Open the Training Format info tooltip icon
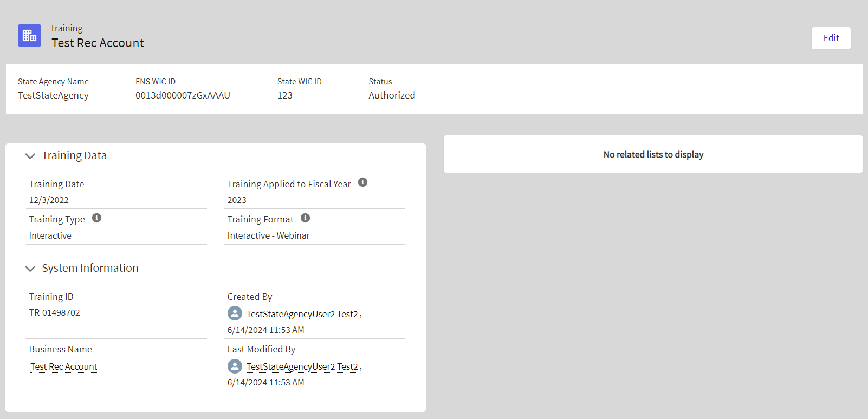Image resolution: width=868 pixels, height=419 pixels. [x=306, y=218]
